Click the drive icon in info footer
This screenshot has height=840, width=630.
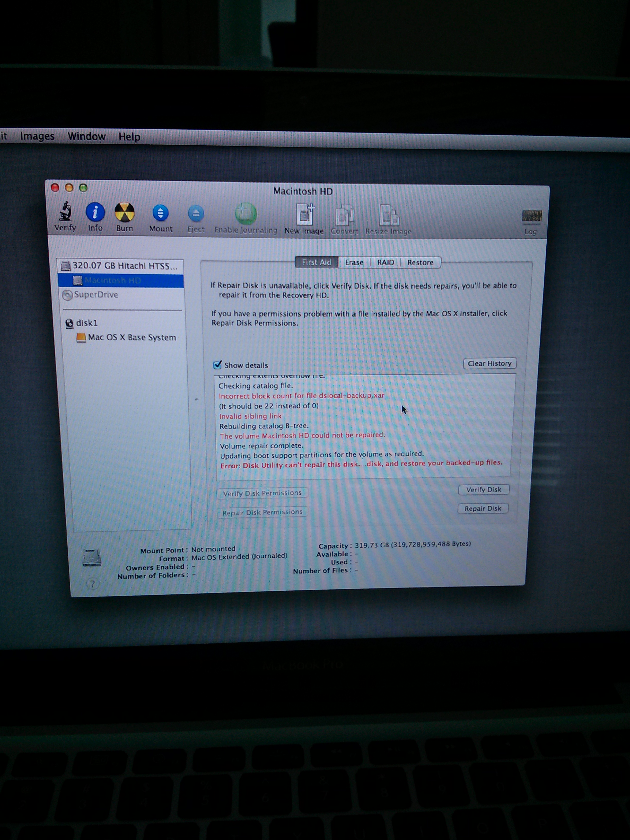(92, 557)
